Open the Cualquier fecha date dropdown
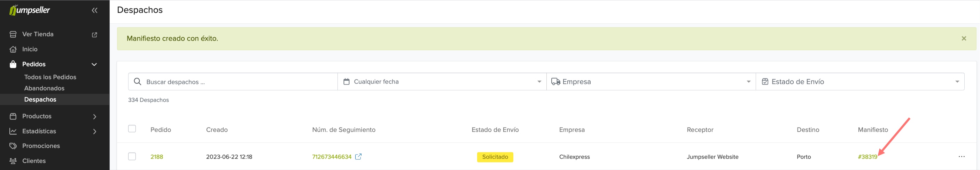 point(442,82)
